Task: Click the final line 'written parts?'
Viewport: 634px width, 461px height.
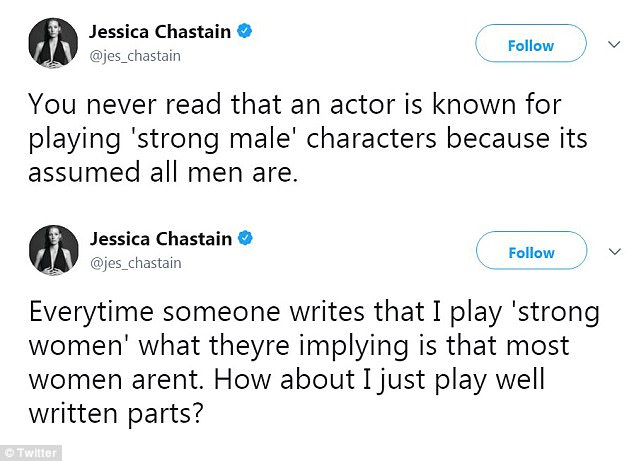Action: click(x=116, y=414)
